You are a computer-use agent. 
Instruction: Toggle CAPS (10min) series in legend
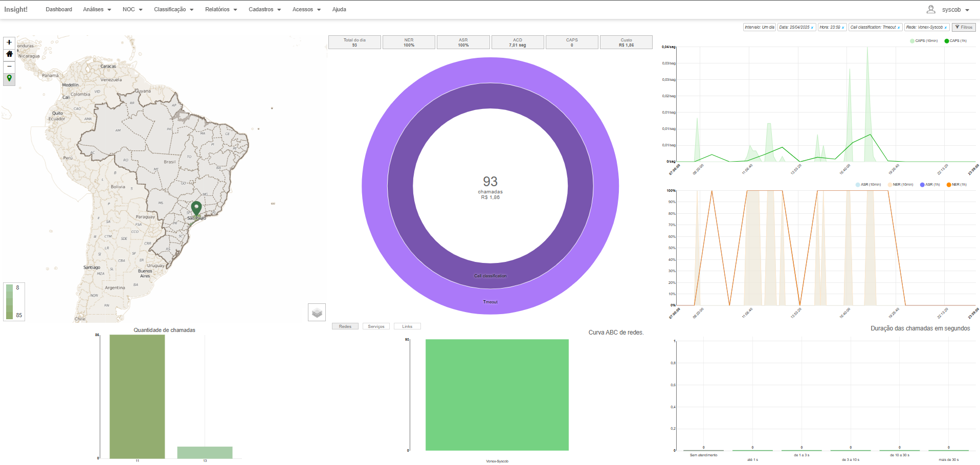924,41
